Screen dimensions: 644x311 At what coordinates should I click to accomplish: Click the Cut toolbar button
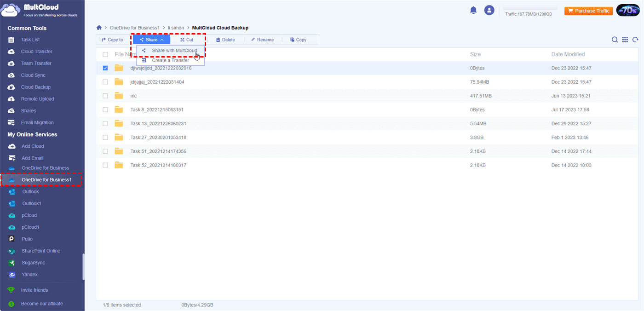click(187, 40)
